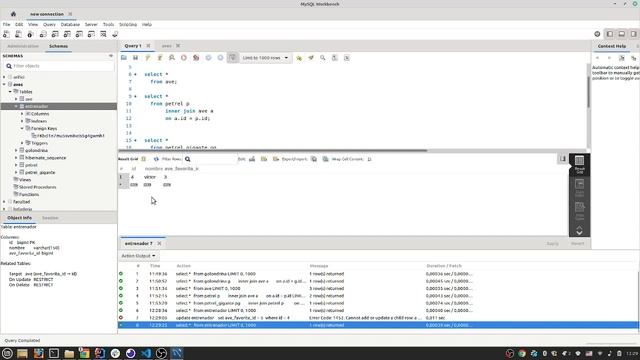Switch to Session tab in info panel
This screenshot has width=640, height=360.
click(x=50, y=218)
